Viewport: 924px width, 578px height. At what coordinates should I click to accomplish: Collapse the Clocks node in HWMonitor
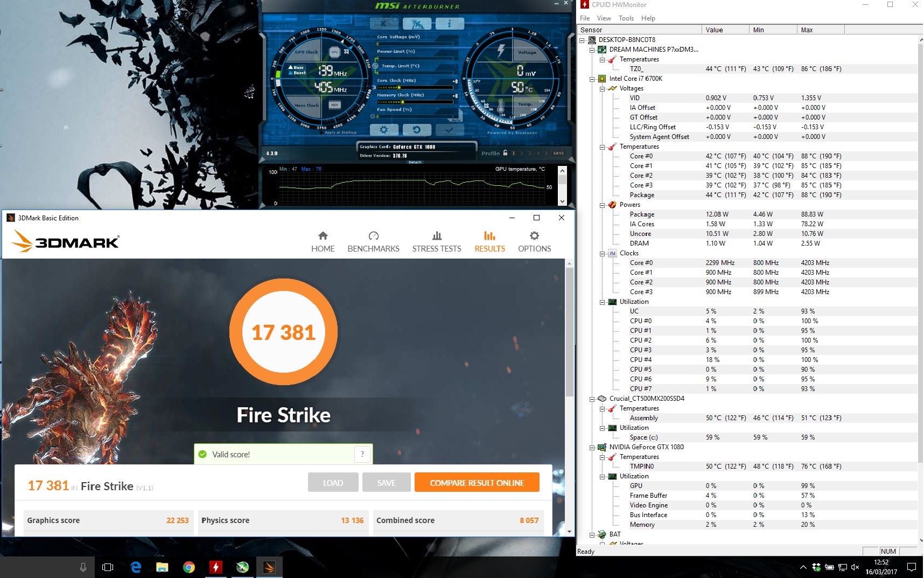tap(603, 253)
